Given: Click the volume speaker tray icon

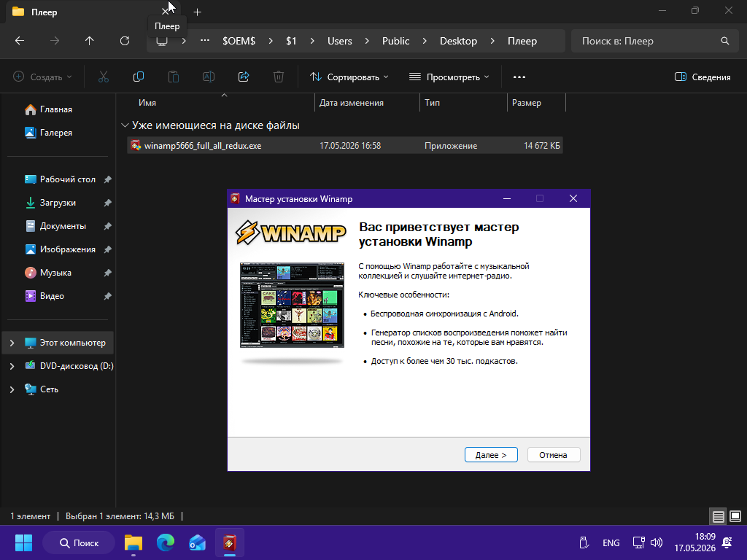Looking at the screenshot, I should pyautogui.click(x=657, y=542).
